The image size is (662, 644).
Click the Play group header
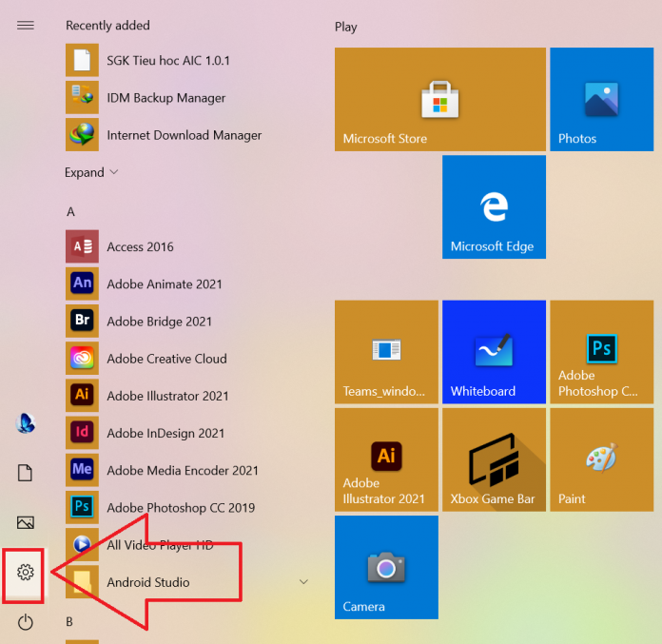(x=346, y=27)
